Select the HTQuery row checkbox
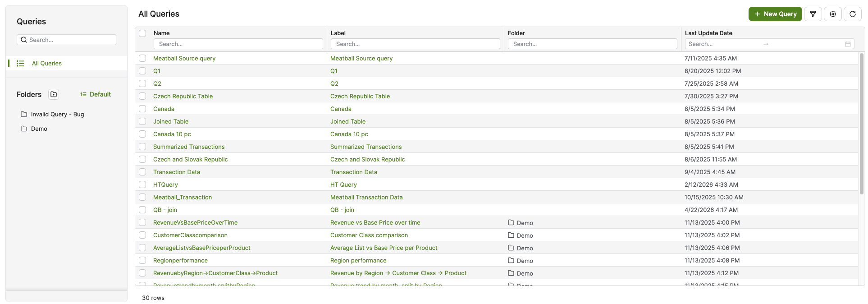868x304 pixels. pyautogui.click(x=142, y=184)
